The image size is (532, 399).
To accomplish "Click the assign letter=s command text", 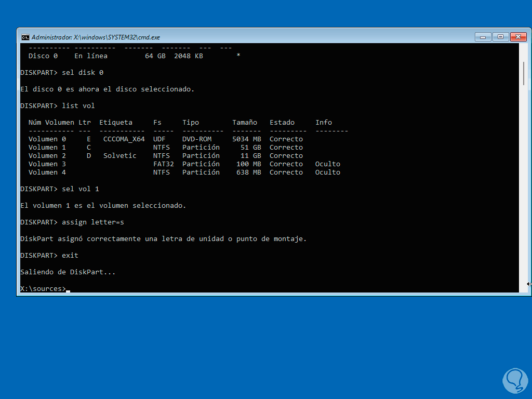I will (x=92, y=222).
